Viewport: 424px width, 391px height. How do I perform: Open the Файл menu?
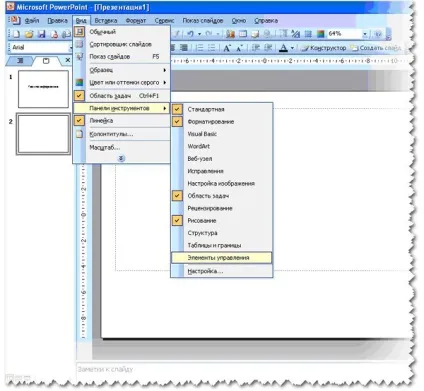(32, 20)
